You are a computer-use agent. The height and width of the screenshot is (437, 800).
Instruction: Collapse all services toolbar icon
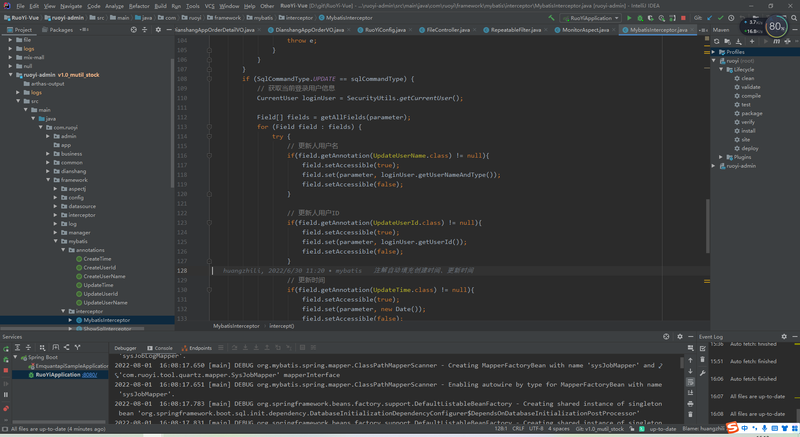coord(28,347)
